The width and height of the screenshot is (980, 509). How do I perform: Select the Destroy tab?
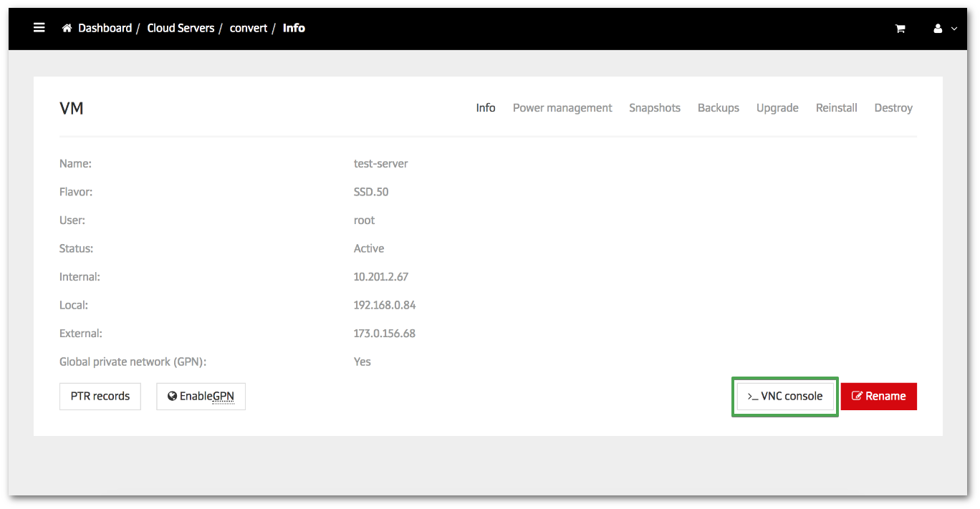click(893, 108)
